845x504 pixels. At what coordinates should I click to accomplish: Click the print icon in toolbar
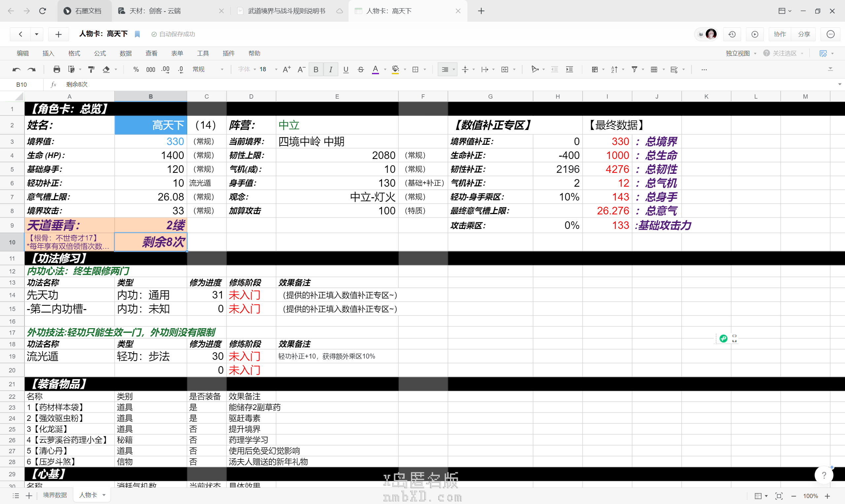(57, 70)
